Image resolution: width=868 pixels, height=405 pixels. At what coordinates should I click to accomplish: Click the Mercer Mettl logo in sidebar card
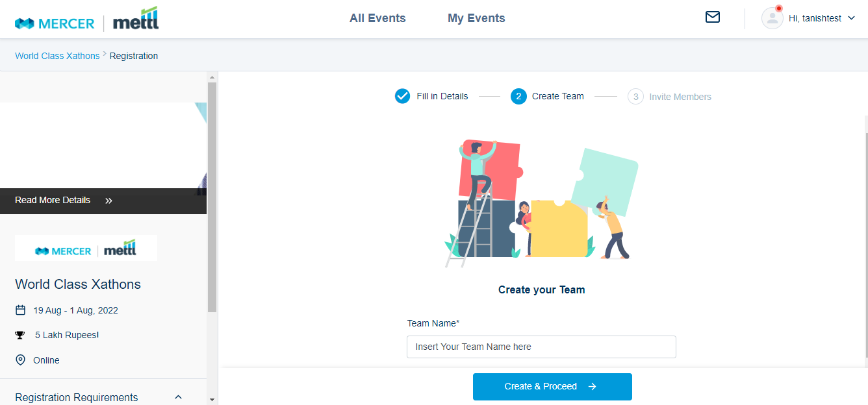(x=86, y=249)
